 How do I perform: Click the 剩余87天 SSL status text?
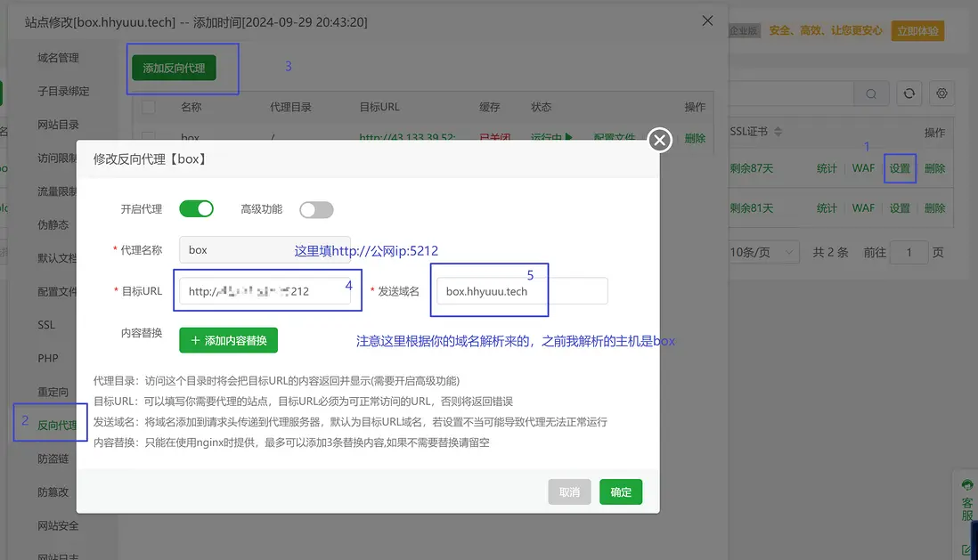click(752, 168)
